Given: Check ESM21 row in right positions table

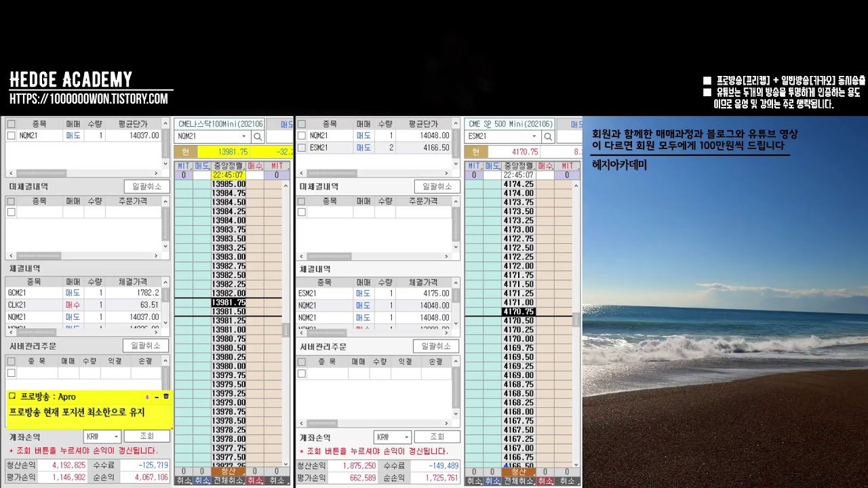Looking at the screenshot, I should 302,147.
